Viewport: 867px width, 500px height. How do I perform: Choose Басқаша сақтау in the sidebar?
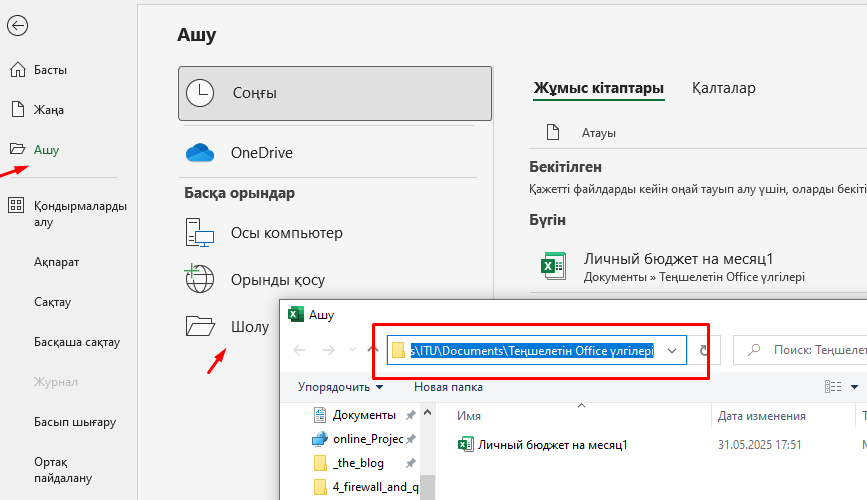coord(77,342)
